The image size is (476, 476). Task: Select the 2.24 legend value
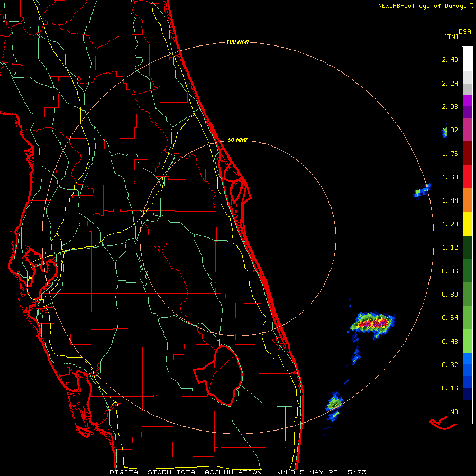click(x=450, y=83)
